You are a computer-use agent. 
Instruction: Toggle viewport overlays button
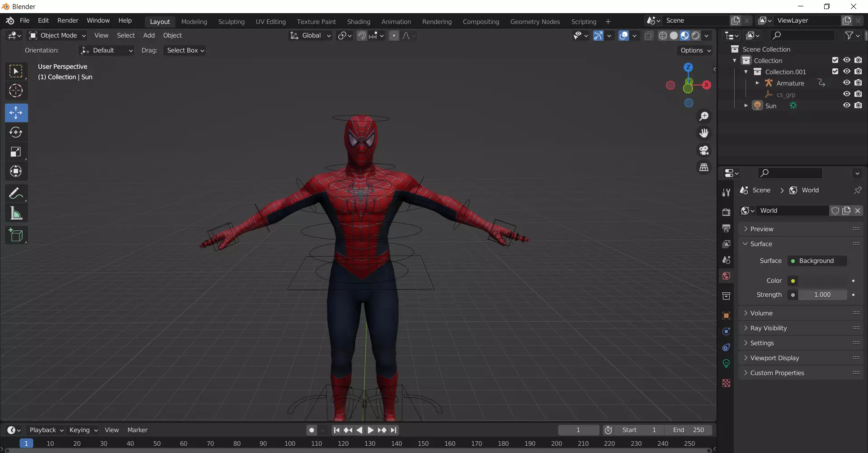(x=623, y=36)
